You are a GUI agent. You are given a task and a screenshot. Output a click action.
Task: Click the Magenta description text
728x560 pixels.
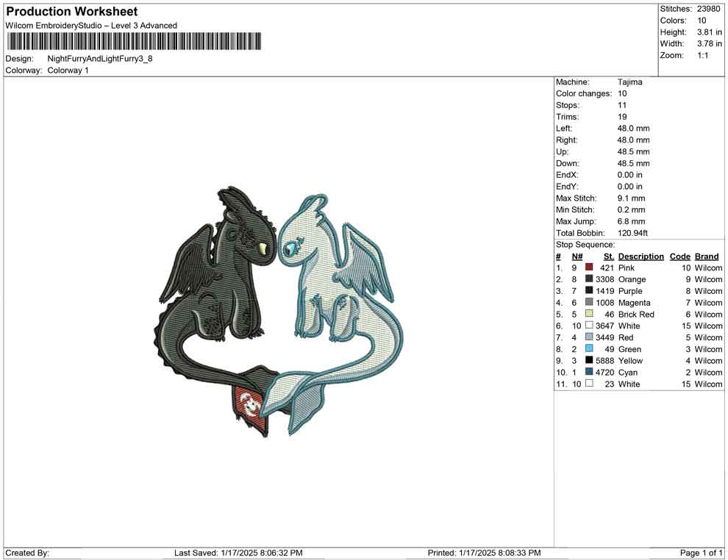(634, 303)
